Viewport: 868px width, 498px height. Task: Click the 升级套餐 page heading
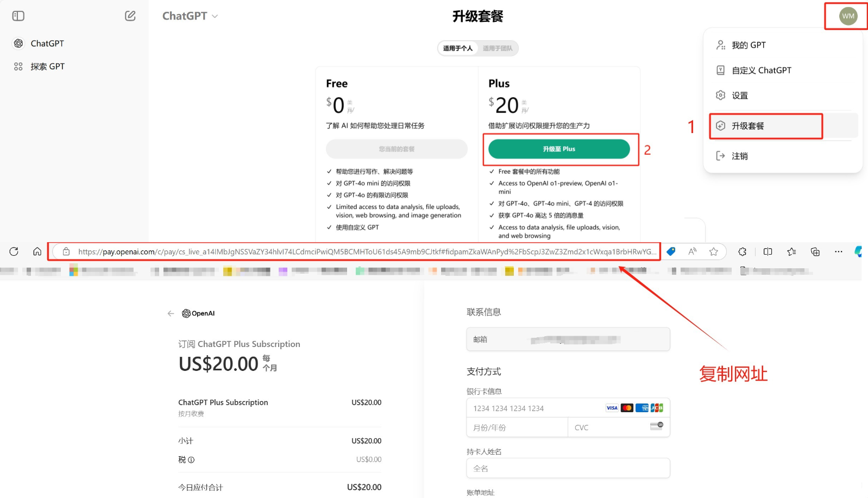click(x=478, y=16)
